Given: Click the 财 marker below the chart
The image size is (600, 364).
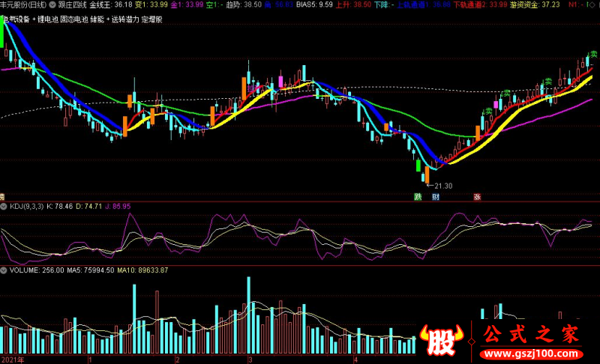Looking at the screenshot, I should pyautogui.click(x=436, y=197).
